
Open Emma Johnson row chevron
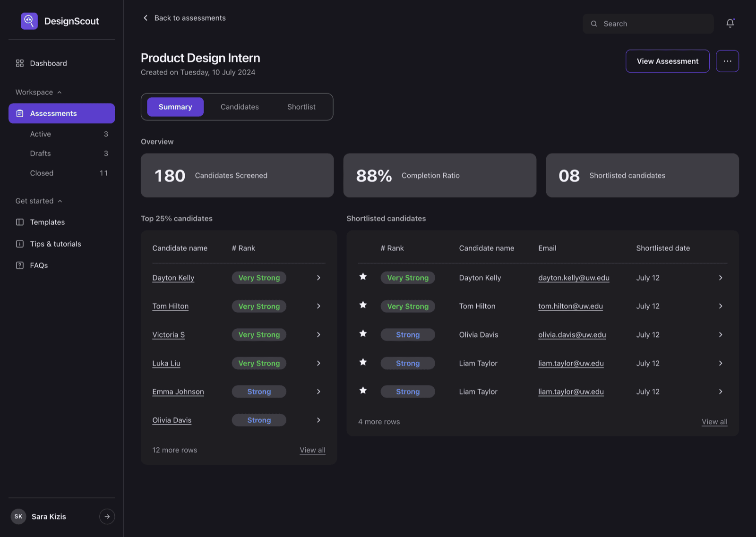tap(318, 392)
